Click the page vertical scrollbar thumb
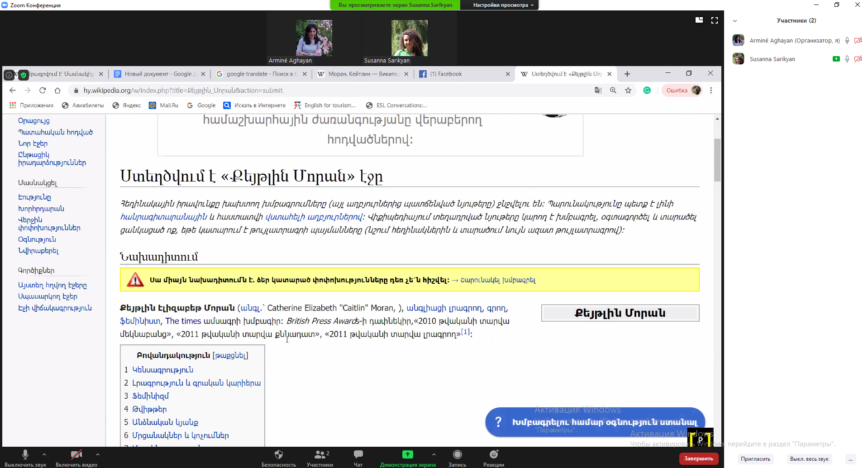Image resolution: width=868 pixels, height=468 pixels. click(717, 160)
